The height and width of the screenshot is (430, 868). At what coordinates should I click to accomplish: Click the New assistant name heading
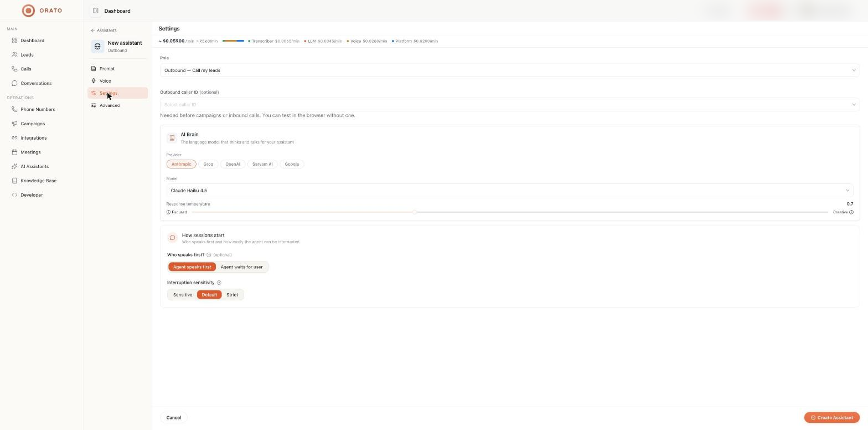coord(125,43)
